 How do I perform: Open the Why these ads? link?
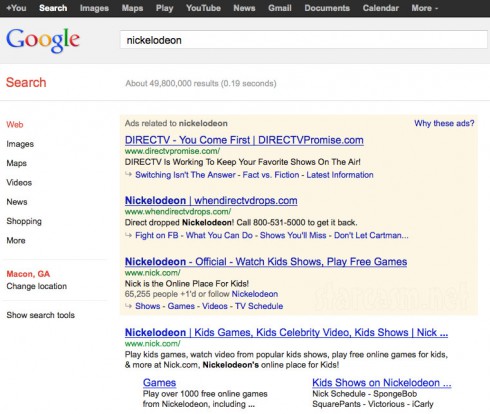[444, 123]
